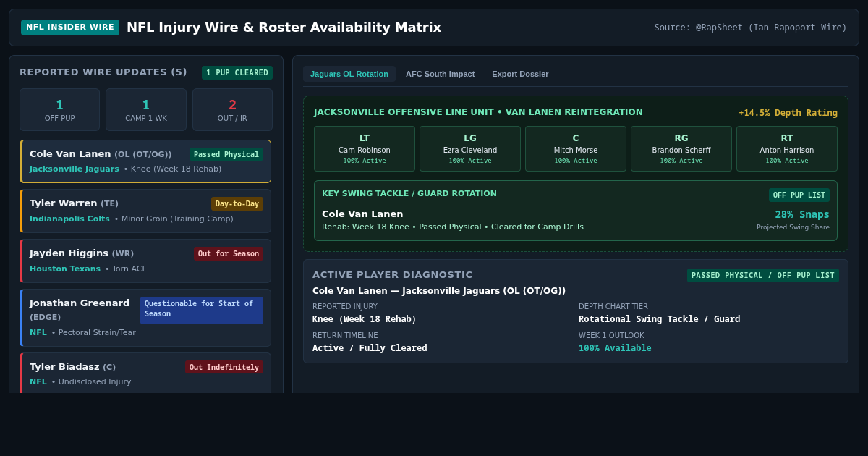This screenshot has height=456, width=868.
Task: Select the Jayden Higgins wire update card
Action: click(x=145, y=261)
